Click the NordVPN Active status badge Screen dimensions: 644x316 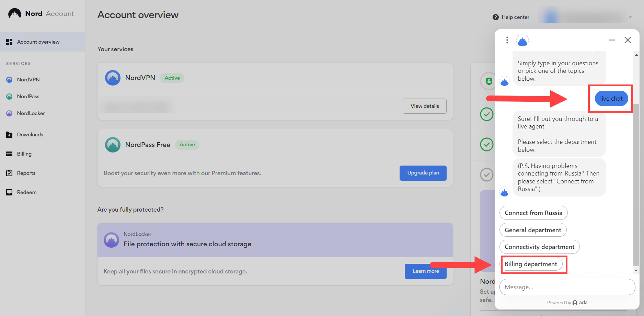tap(172, 78)
